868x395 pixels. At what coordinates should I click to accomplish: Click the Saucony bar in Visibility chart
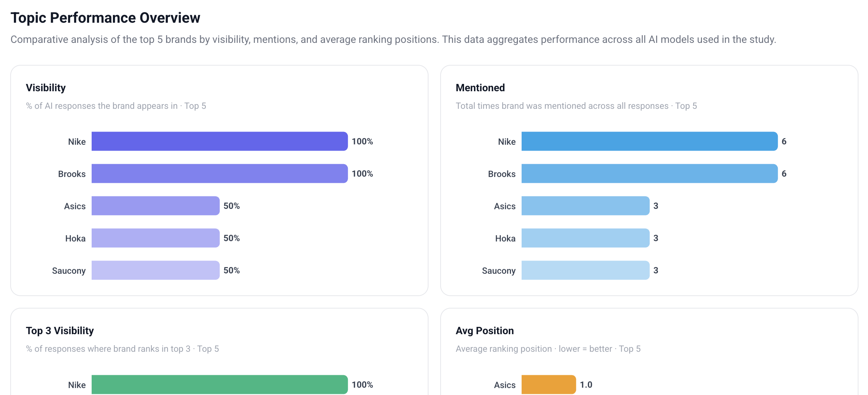coord(155,270)
